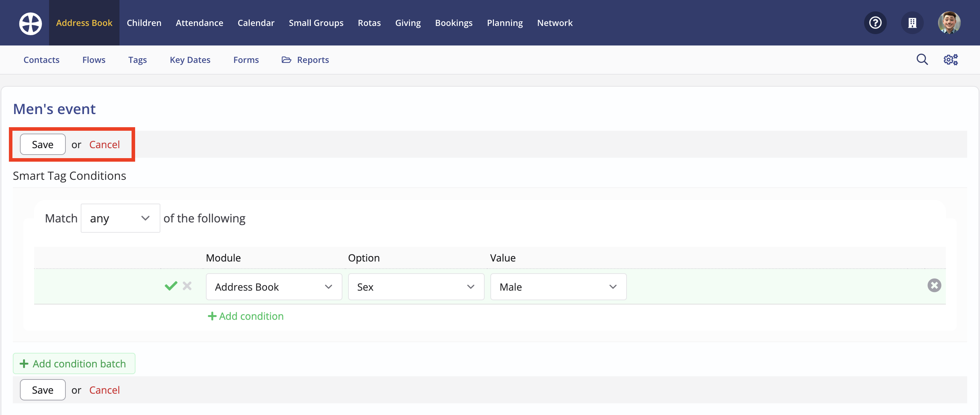The width and height of the screenshot is (980, 415).
Task: Click the ChurchSuite logo icon
Action: click(31, 23)
